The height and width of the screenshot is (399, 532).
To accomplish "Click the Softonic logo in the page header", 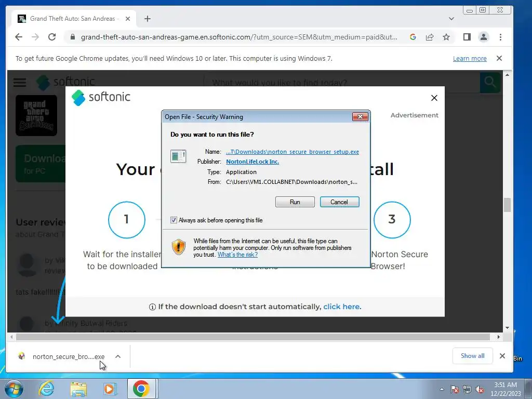I will pos(65,82).
